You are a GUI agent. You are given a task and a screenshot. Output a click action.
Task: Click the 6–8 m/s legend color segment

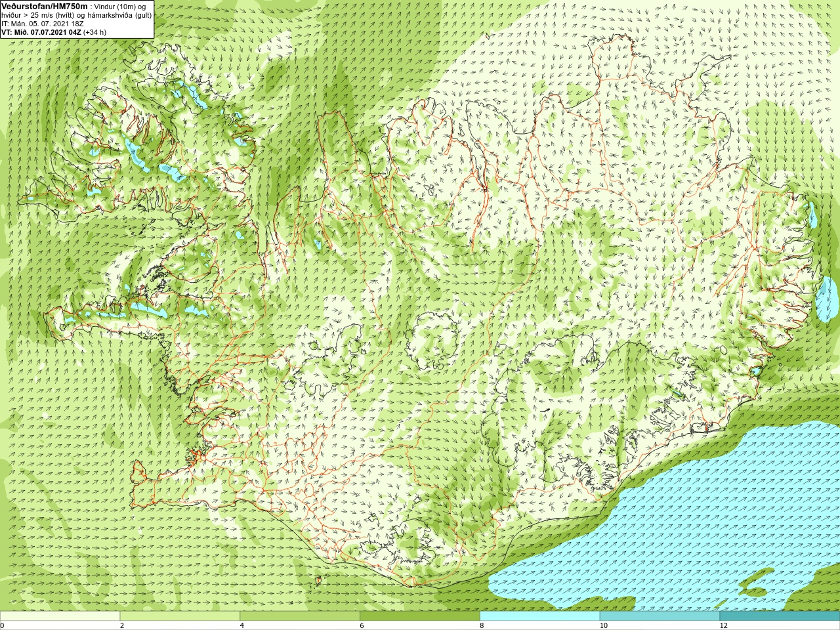pos(420,616)
